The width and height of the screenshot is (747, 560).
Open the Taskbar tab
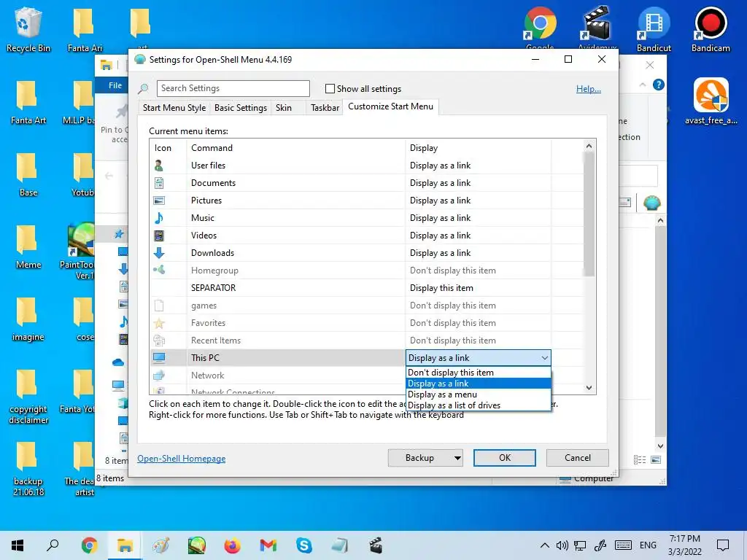[x=325, y=108]
